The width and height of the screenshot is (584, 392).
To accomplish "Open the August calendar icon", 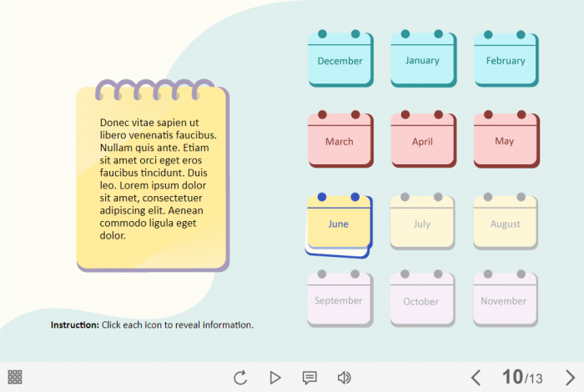I will pos(505,223).
